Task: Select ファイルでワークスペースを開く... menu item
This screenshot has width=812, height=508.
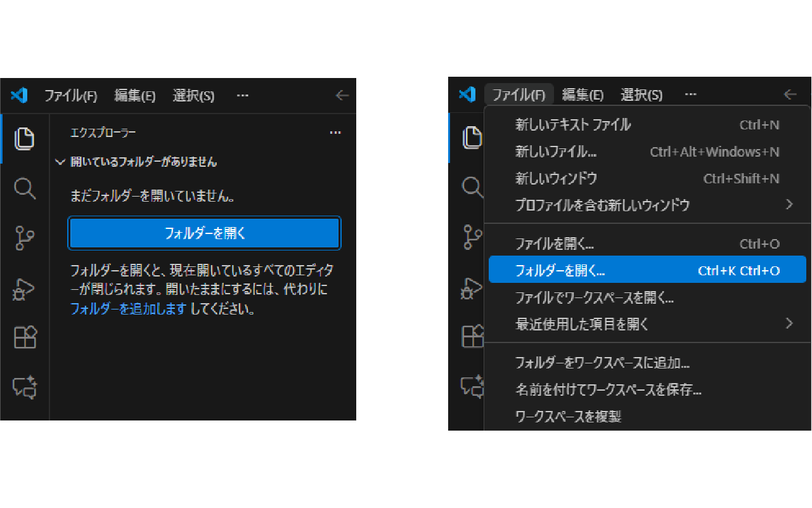Action: click(647, 297)
